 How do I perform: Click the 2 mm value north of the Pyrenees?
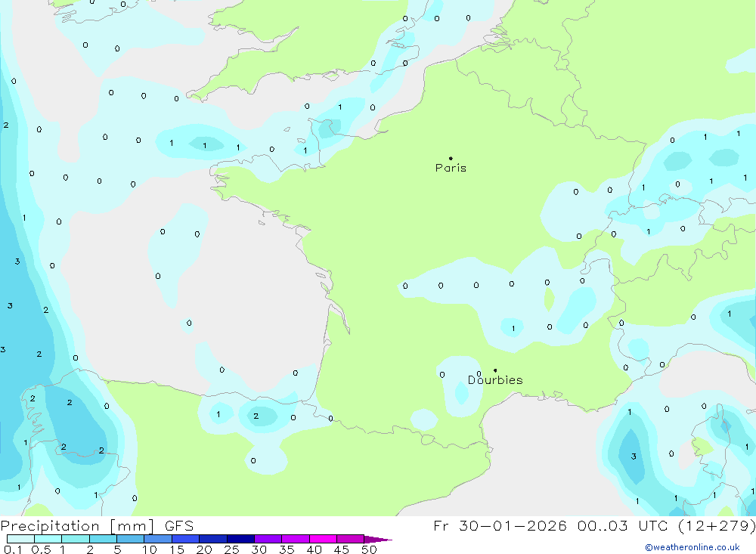click(x=256, y=416)
